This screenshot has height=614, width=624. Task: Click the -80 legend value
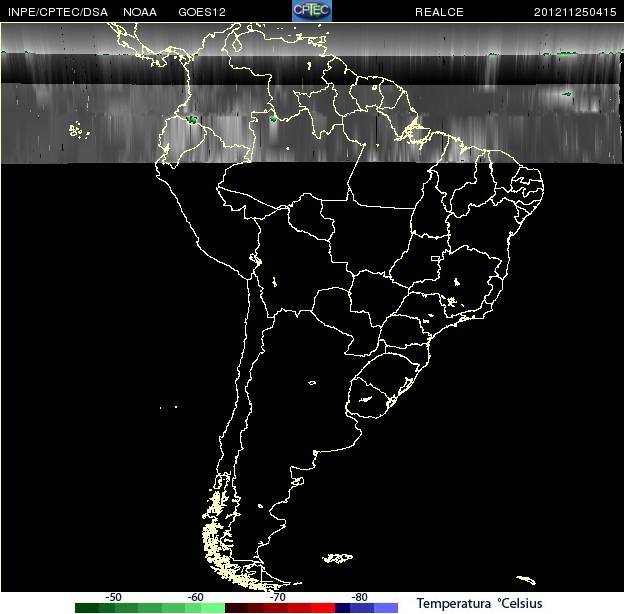359,597
